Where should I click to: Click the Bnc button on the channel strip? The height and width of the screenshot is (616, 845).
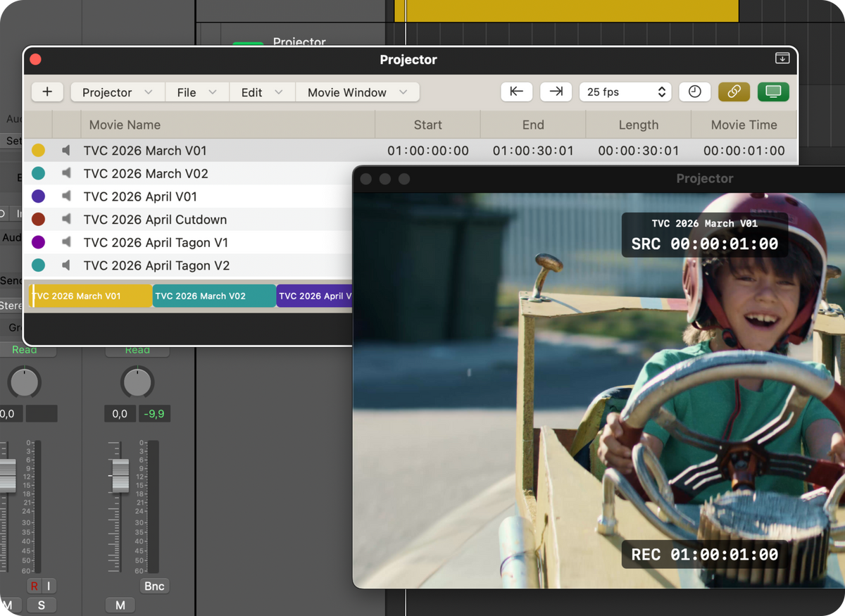(x=154, y=586)
